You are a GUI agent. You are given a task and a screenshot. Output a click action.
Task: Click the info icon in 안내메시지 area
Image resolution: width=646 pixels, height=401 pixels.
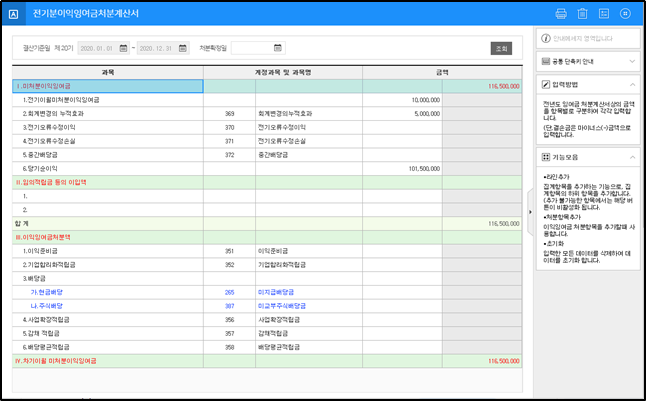(545, 38)
